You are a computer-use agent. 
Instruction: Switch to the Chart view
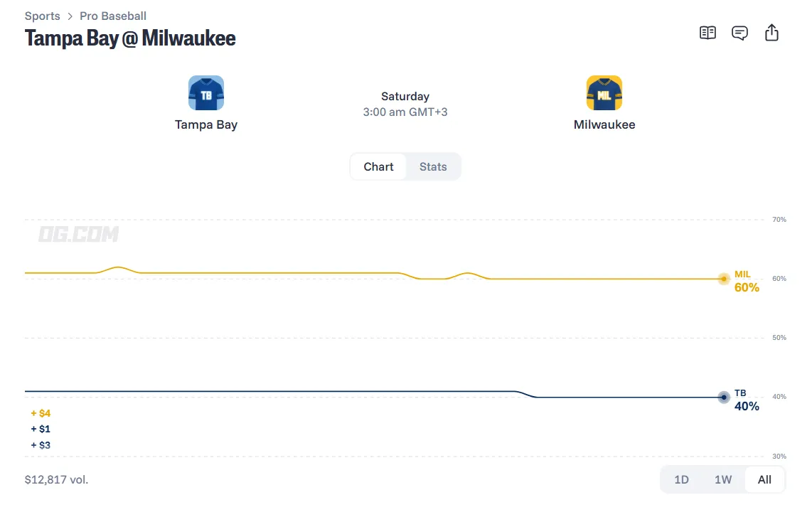(378, 167)
